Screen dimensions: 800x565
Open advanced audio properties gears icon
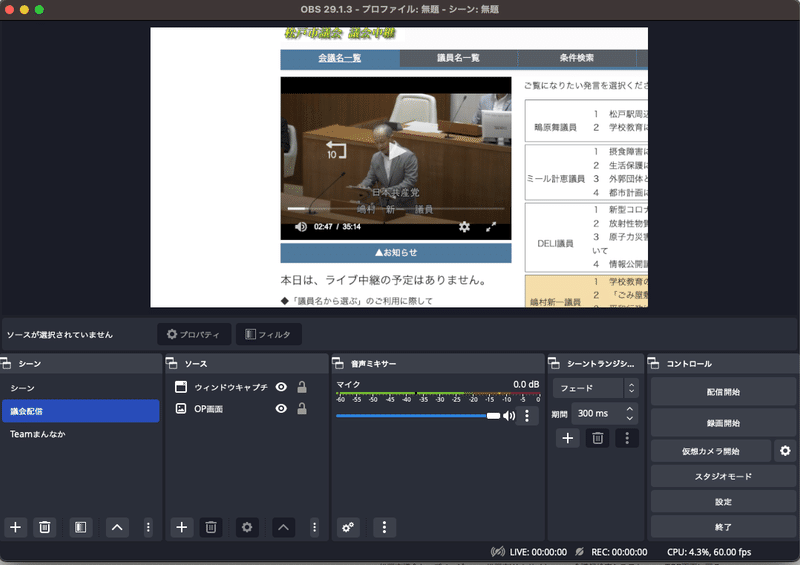[348, 527]
